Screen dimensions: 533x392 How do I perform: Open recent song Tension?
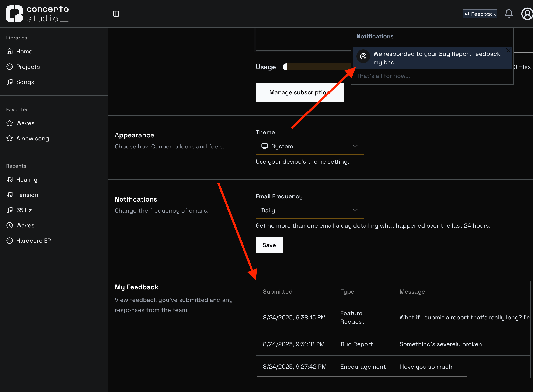pyautogui.click(x=22, y=195)
